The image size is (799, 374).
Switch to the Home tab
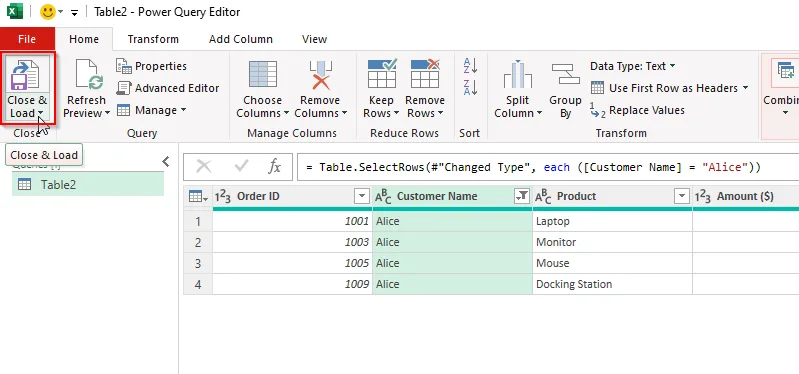pyautogui.click(x=84, y=39)
